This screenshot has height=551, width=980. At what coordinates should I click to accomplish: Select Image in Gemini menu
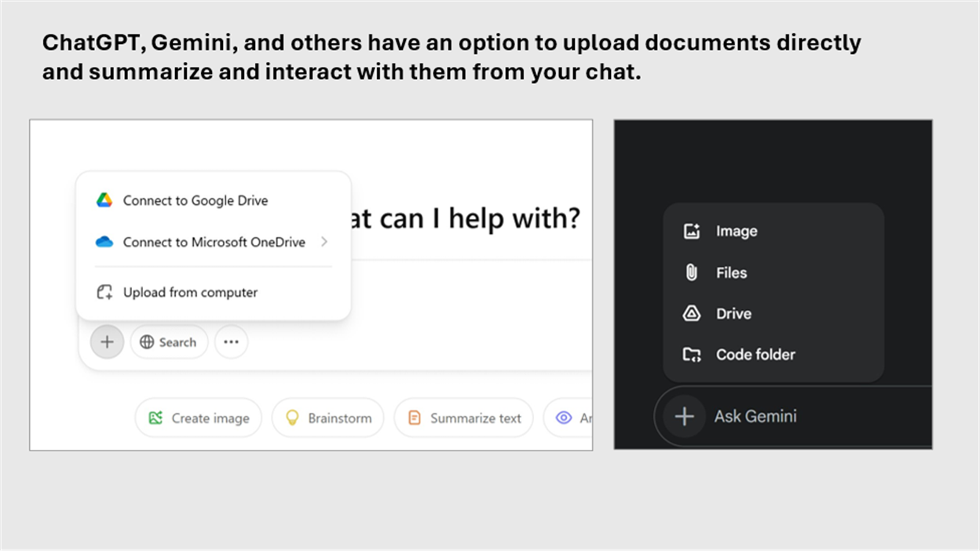[773, 231]
